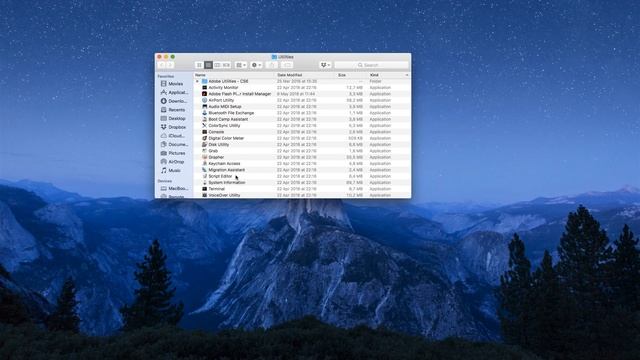640x360 pixels.
Task: Select the Activity Monitor app icon
Action: 204,87
